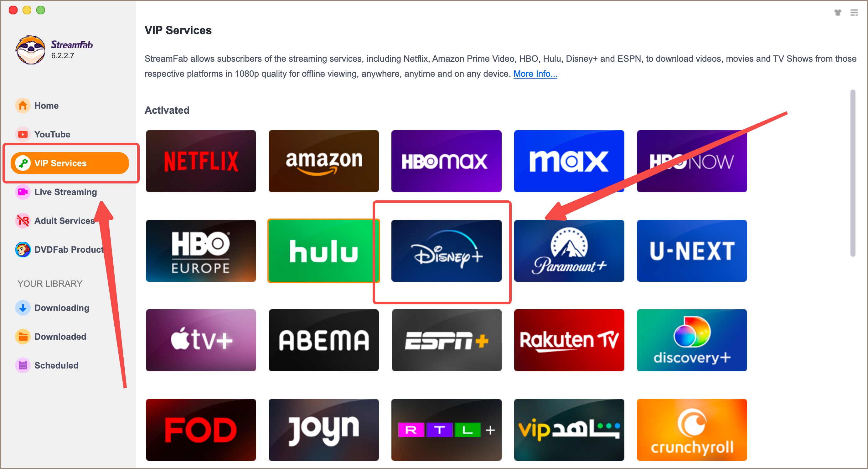Click the vertical scrollbar thumb
Viewport: 868px width, 469px height.
point(852,173)
